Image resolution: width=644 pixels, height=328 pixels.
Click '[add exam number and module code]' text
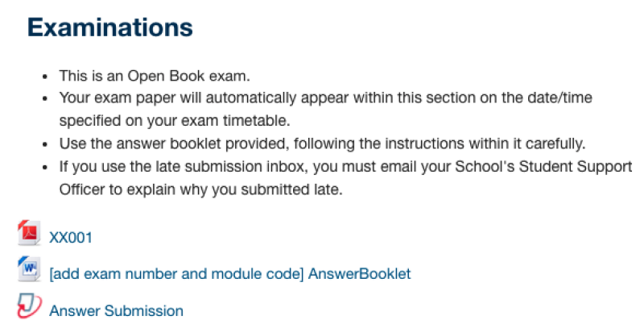(x=176, y=274)
